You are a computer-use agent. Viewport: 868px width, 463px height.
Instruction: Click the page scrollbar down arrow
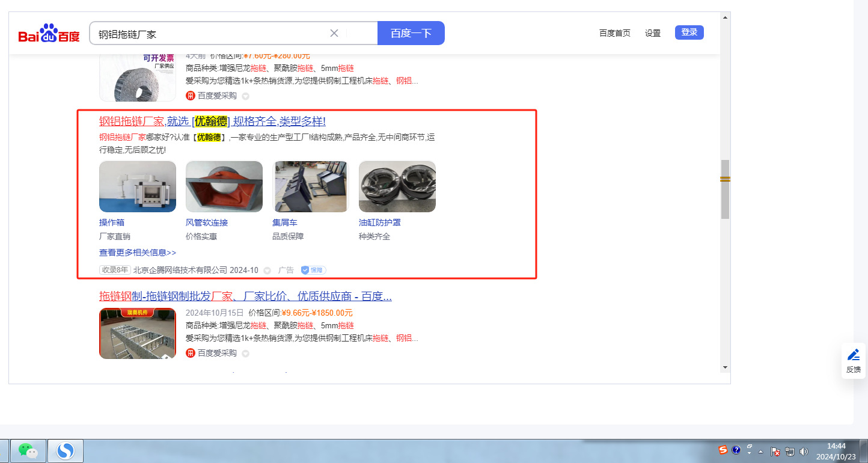725,367
